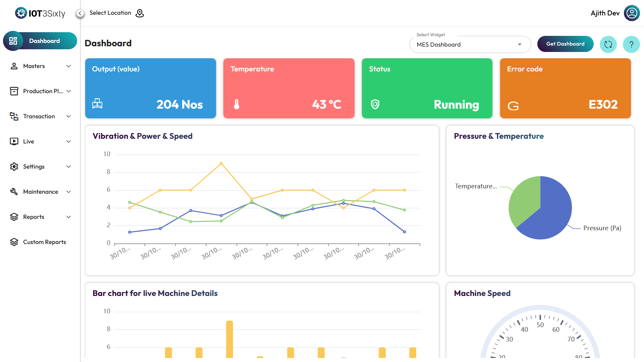The height and width of the screenshot is (362, 644).
Task: Click the refresh dashboard icon button
Action: (608, 44)
